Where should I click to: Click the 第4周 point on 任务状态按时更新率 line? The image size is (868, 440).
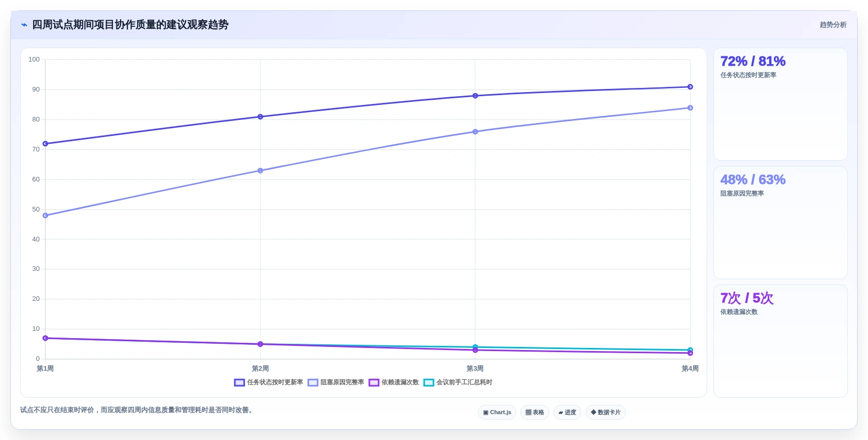point(690,87)
